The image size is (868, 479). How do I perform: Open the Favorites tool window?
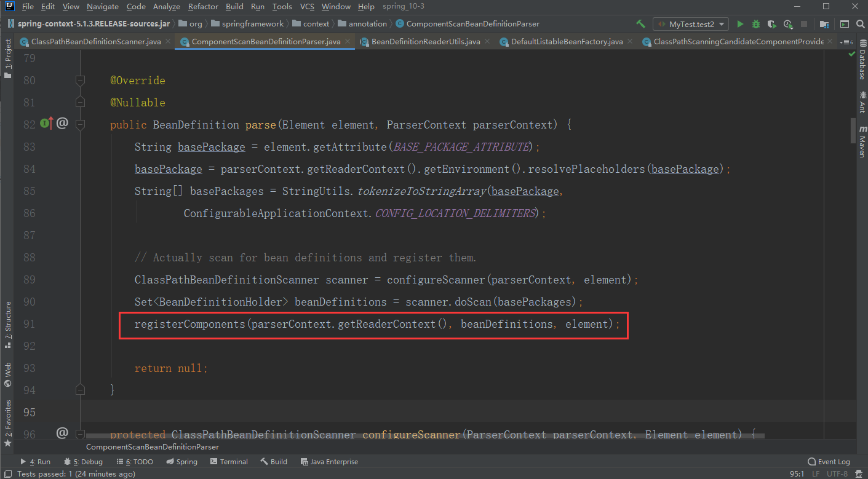pyautogui.click(x=7, y=423)
